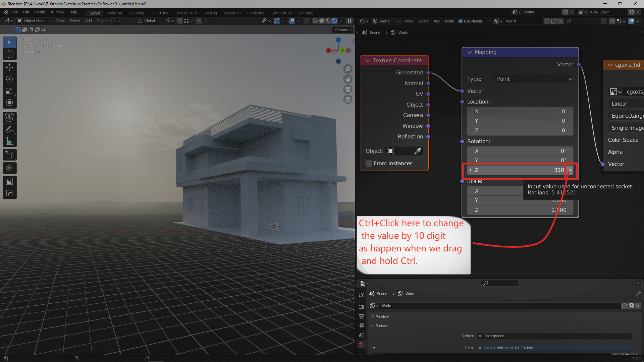
Task: Activate the Scale tool
Action: 9,91
